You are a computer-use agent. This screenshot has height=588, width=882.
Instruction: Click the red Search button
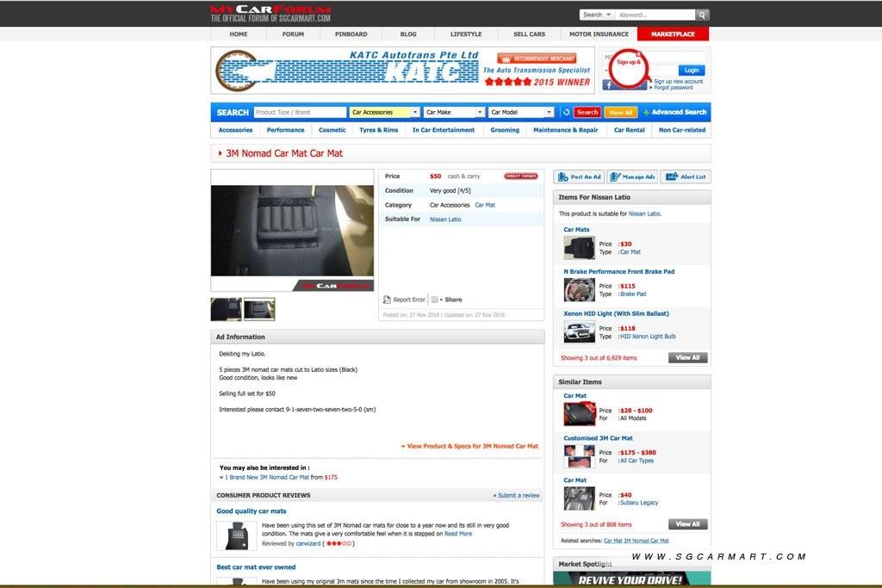point(587,112)
